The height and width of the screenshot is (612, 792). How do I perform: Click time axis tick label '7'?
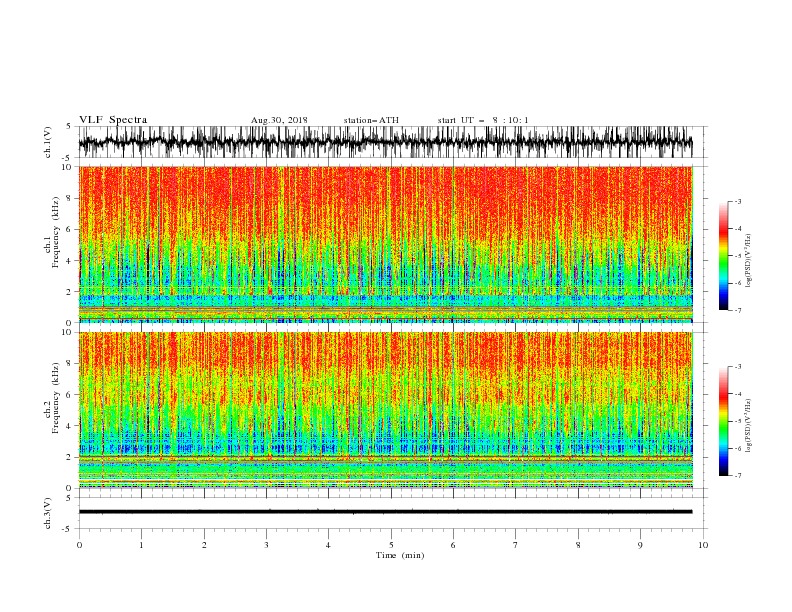click(x=516, y=545)
